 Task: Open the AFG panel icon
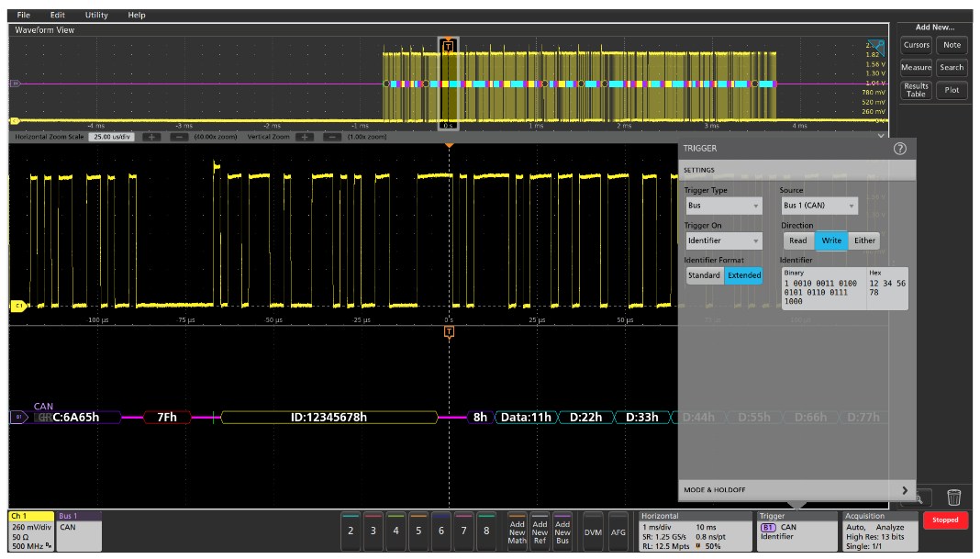[x=618, y=532]
